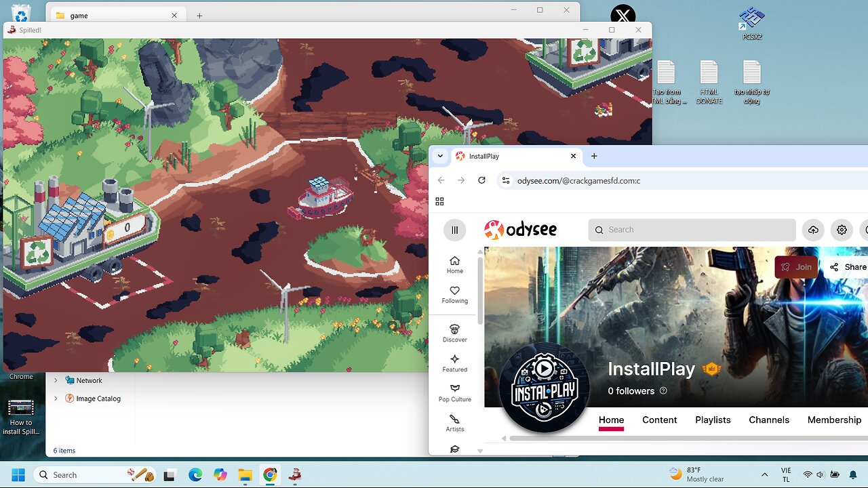Image resolution: width=868 pixels, height=488 pixels.
Task: Open VIE TL language input indicator
Action: click(x=786, y=474)
